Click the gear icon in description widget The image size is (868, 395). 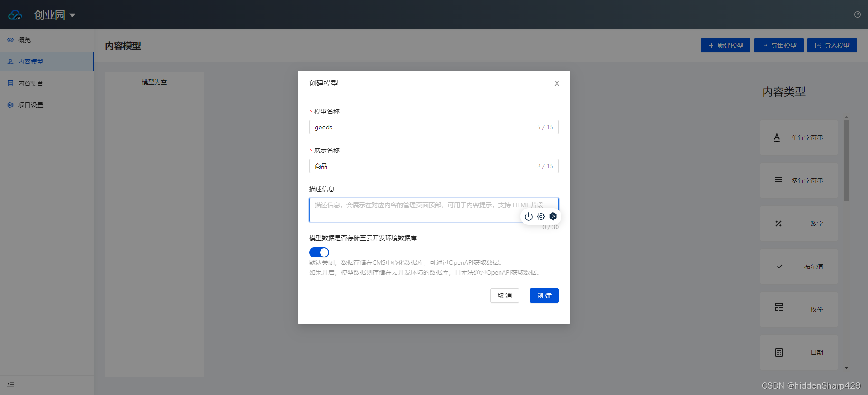tap(541, 216)
